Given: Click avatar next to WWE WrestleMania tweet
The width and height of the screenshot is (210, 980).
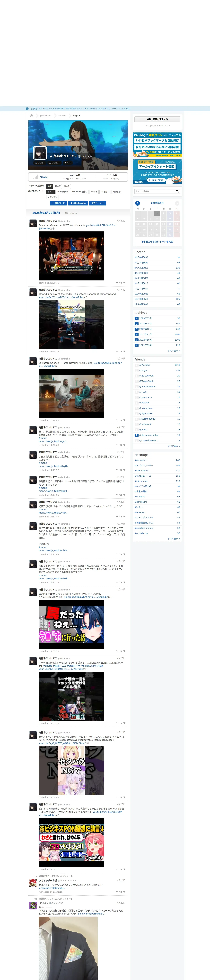Looking at the screenshot, I should 33,223.
